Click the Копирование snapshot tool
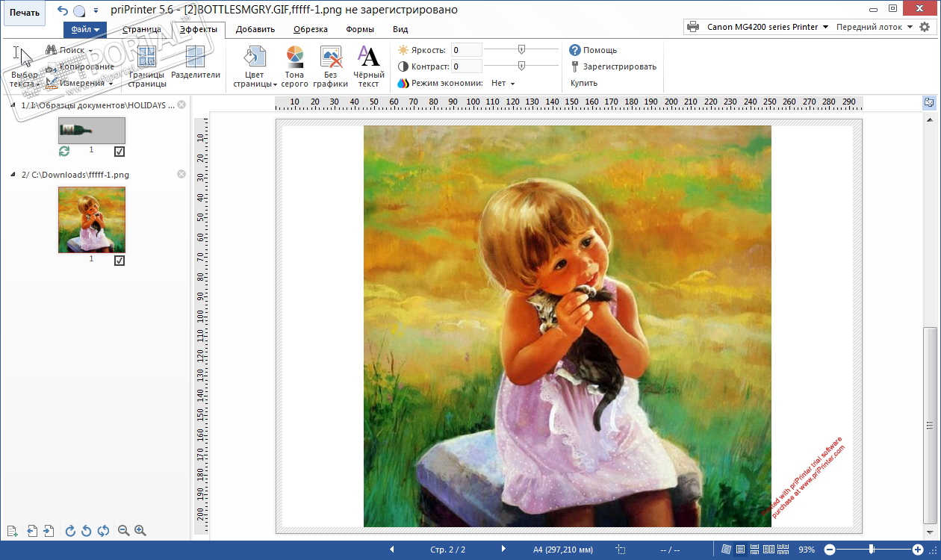 tap(79, 67)
